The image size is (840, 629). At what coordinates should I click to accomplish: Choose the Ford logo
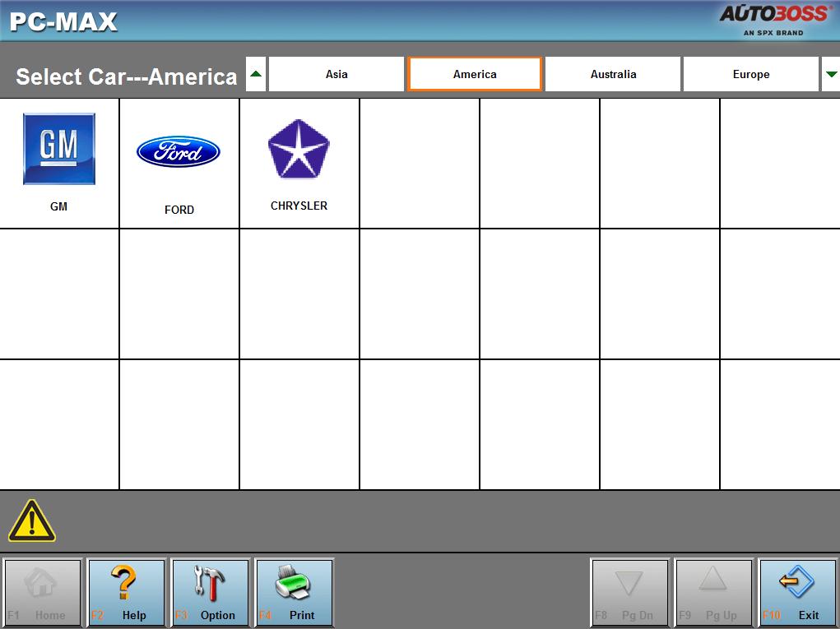tap(179, 151)
